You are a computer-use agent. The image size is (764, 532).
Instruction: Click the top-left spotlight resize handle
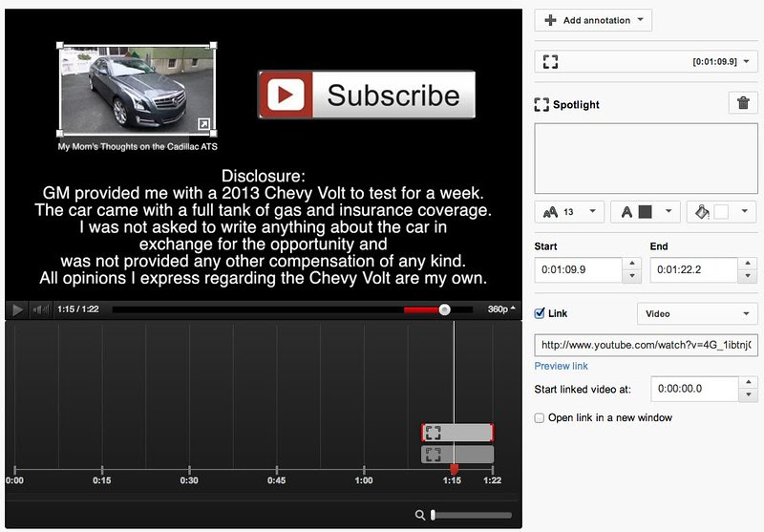pos(60,45)
